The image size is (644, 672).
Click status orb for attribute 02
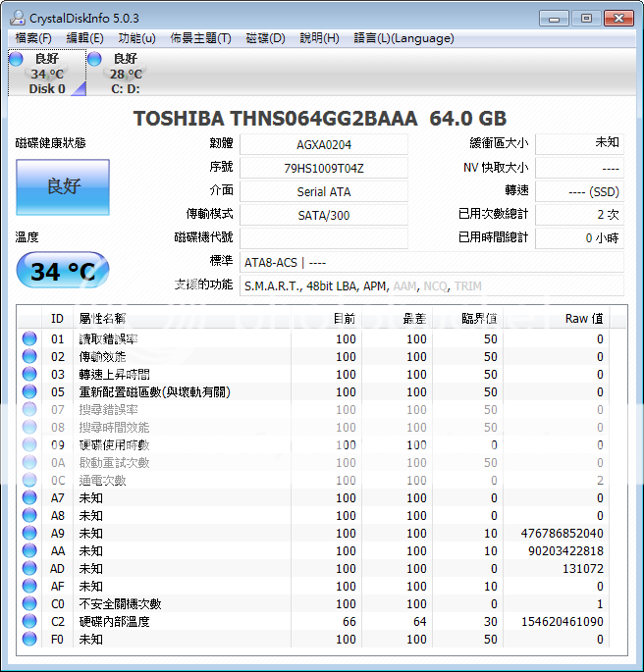click(29, 356)
